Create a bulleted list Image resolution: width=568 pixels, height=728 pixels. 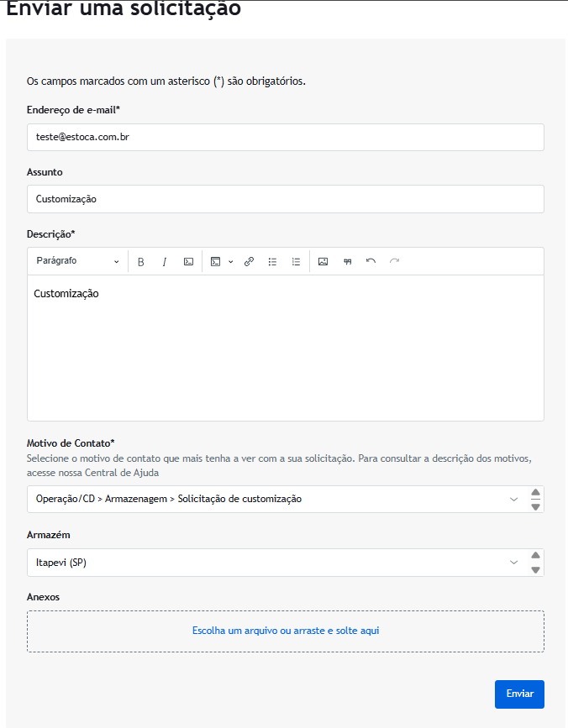[272, 262]
